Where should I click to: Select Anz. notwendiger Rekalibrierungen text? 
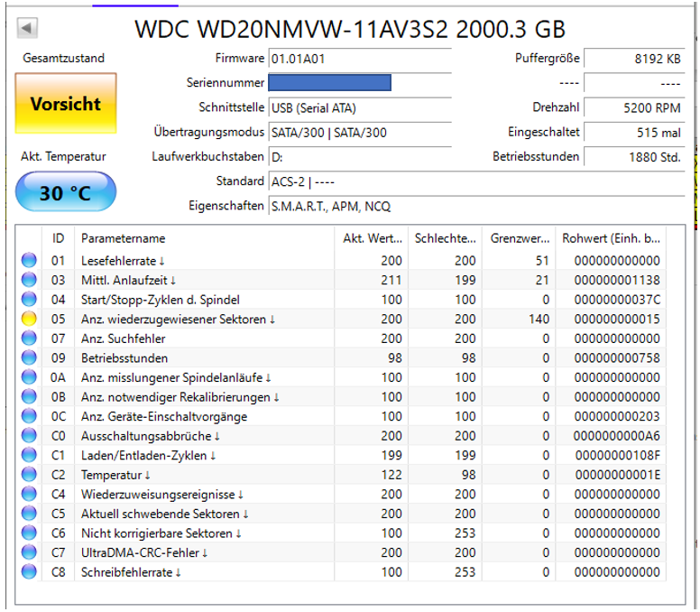click(180, 397)
